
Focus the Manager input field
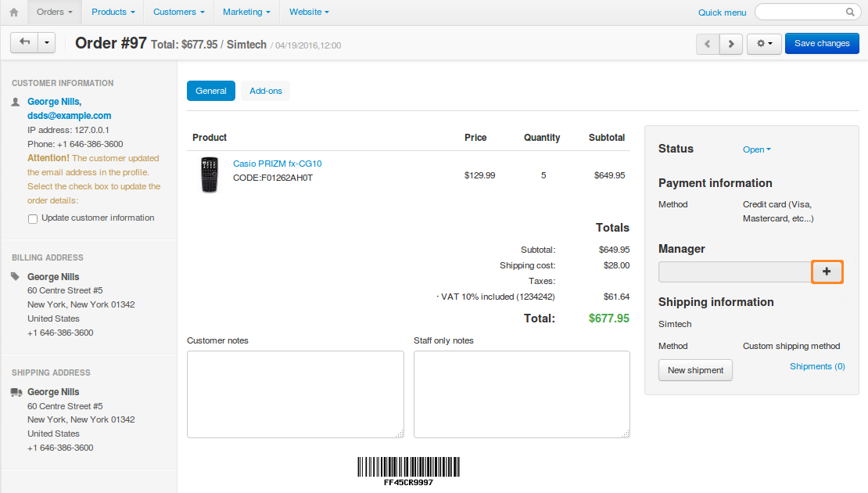735,272
